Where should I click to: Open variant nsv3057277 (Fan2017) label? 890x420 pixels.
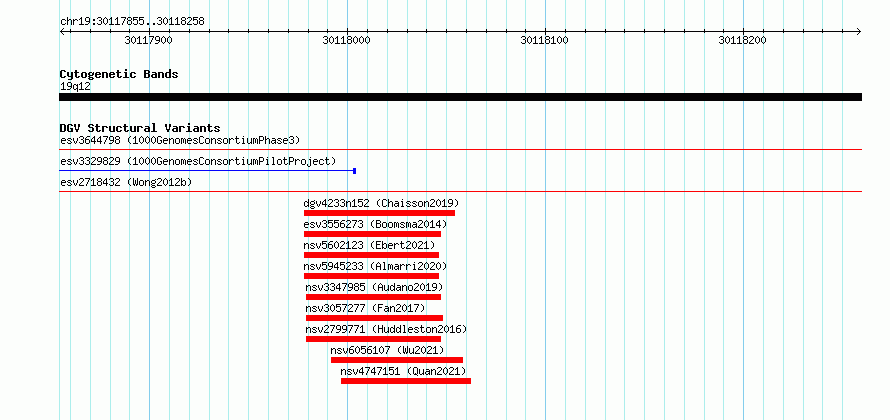(x=365, y=308)
